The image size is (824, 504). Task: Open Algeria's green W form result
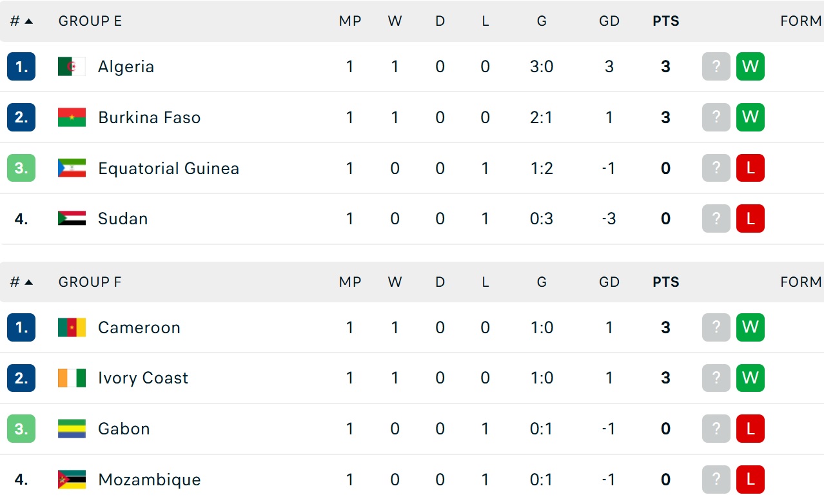coord(750,66)
